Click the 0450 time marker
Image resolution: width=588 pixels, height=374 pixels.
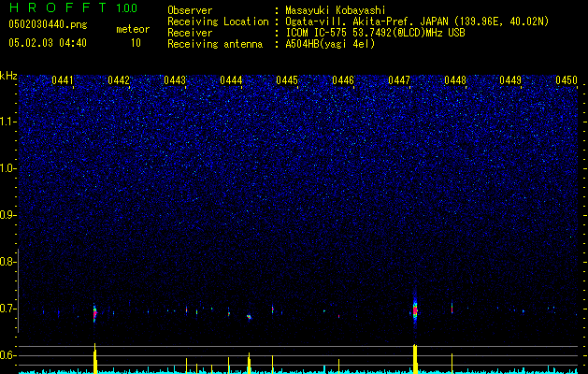click(566, 80)
